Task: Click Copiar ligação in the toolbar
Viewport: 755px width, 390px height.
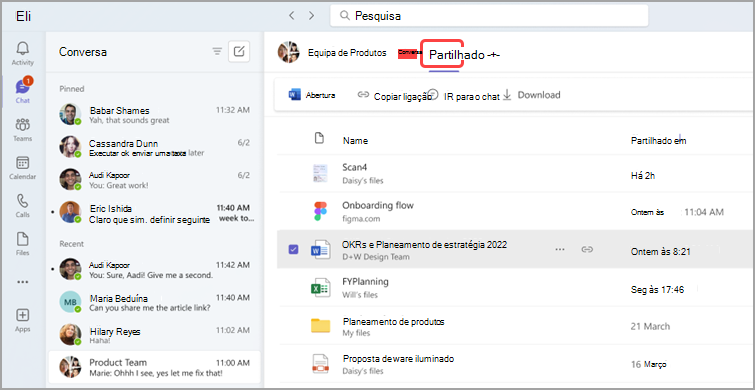Action: (394, 96)
